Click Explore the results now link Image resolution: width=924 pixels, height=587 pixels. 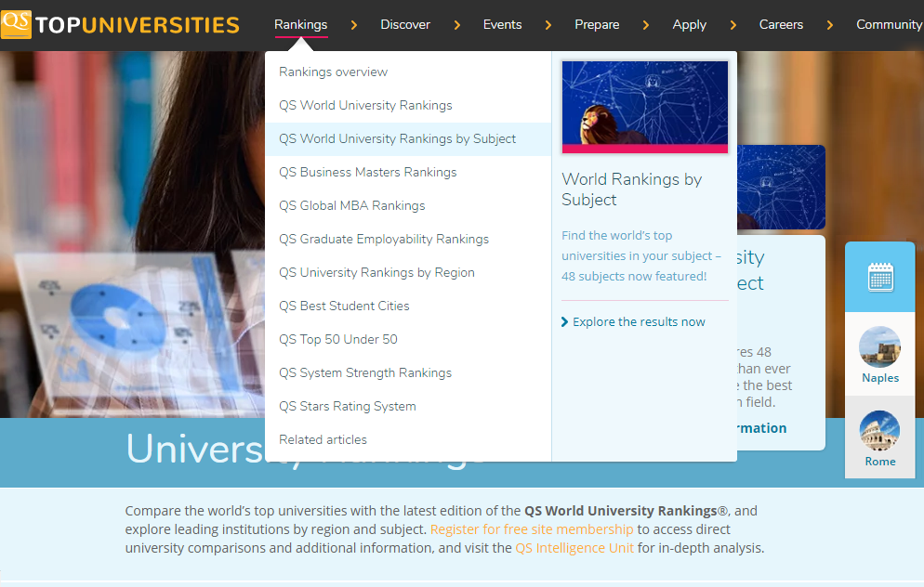point(633,322)
